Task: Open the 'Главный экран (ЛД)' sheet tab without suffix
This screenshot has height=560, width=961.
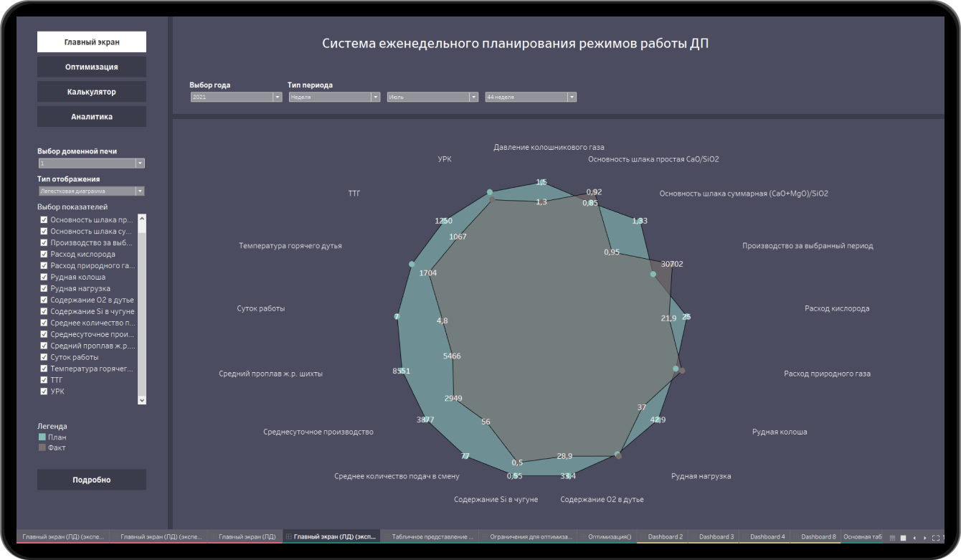Action: point(247,536)
